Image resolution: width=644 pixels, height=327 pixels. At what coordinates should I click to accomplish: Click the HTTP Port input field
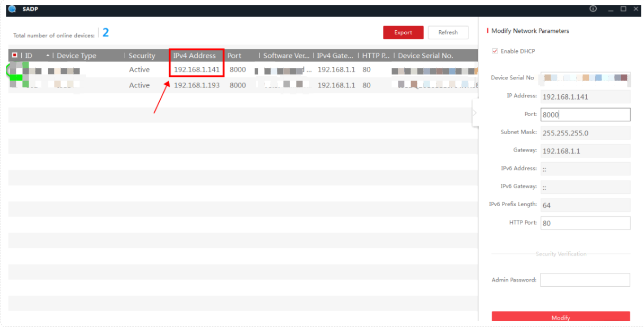585,223
